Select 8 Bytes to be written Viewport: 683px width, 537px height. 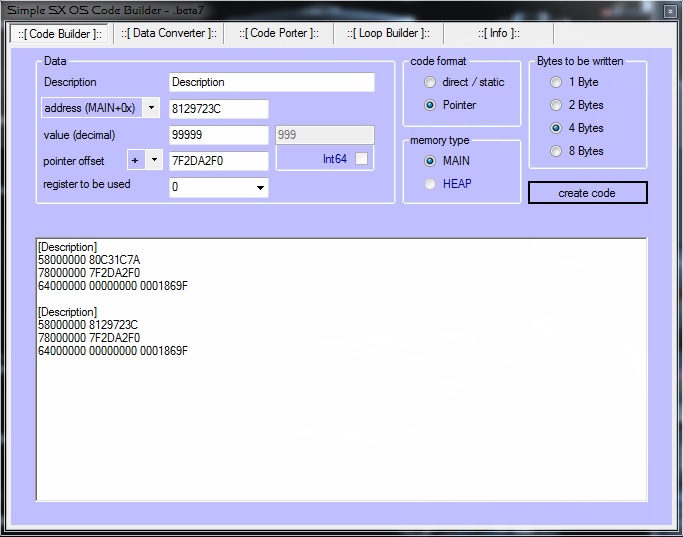pyautogui.click(x=577, y=151)
